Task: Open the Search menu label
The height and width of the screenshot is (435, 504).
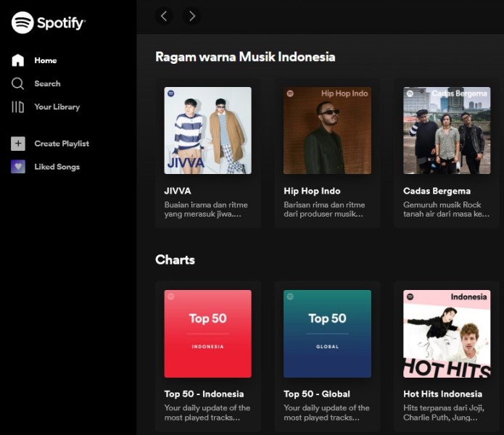Action: tap(47, 83)
